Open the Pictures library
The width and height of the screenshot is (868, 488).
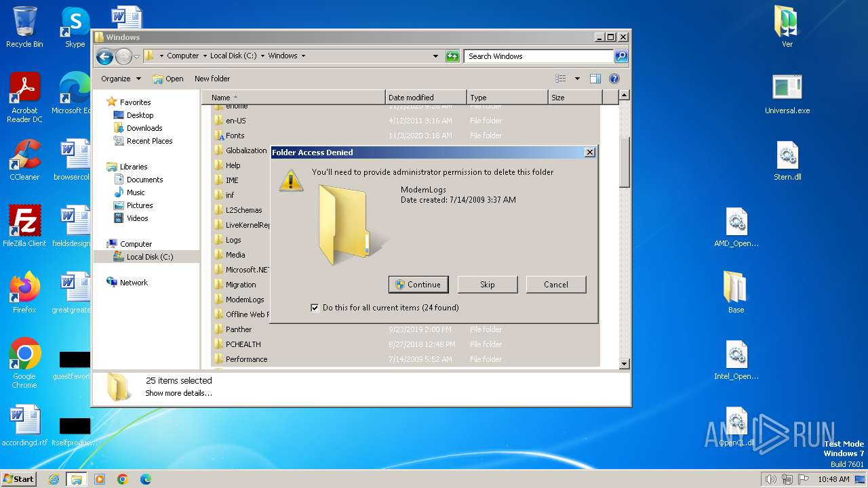(140, 205)
